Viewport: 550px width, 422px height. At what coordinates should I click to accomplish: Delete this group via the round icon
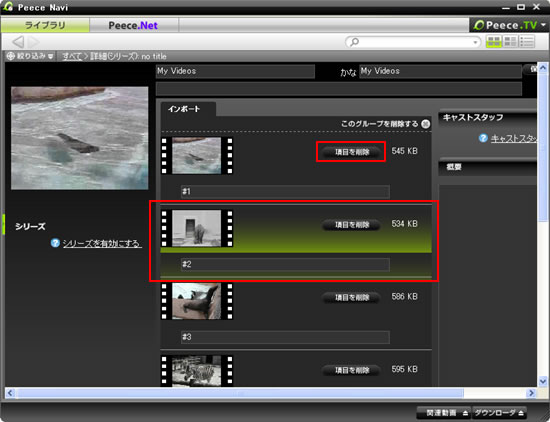click(425, 124)
